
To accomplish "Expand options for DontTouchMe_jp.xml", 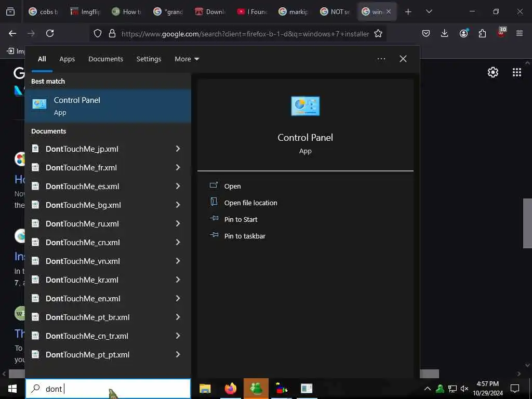I will pos(178,149).
